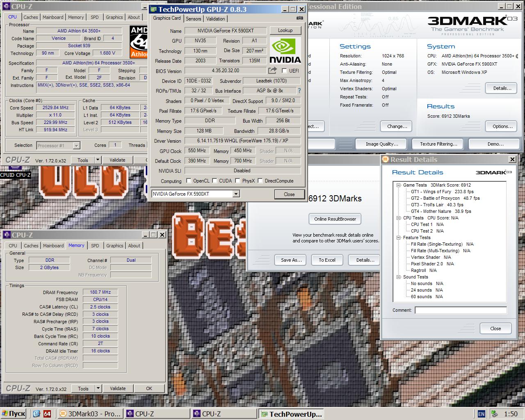Enable the PhysX checkbox
This screenshot has height=420, width=525.
point(237,180)
